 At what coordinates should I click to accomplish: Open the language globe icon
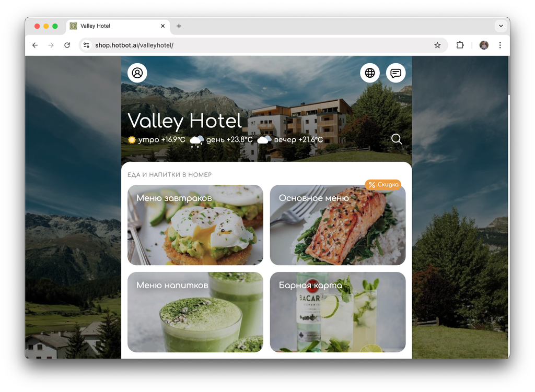tap(370, 73)
